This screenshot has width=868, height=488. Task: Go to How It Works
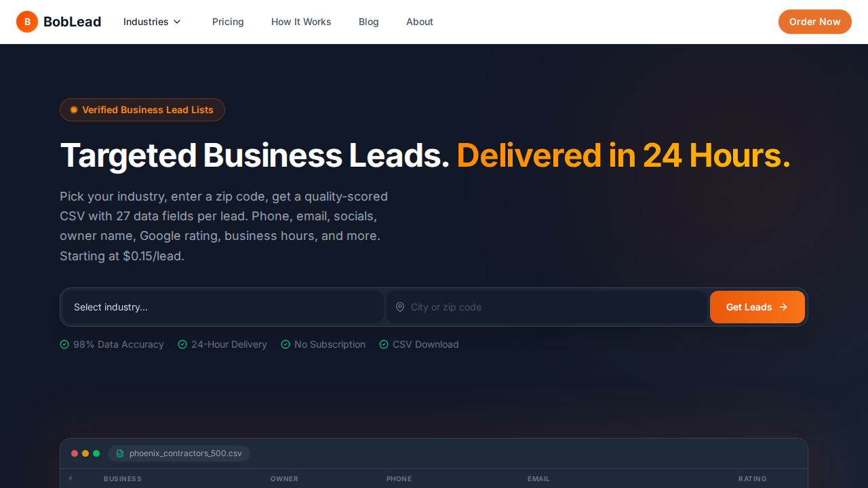(301, 22)
